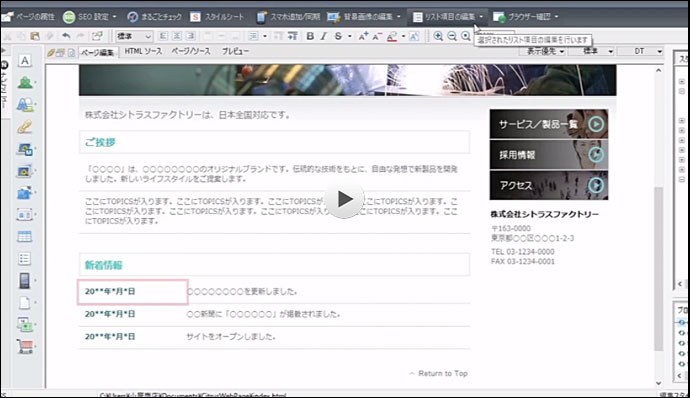
Task: Expand the 背景画像の編集 dropdown arrow
Action: pos(399,17)
